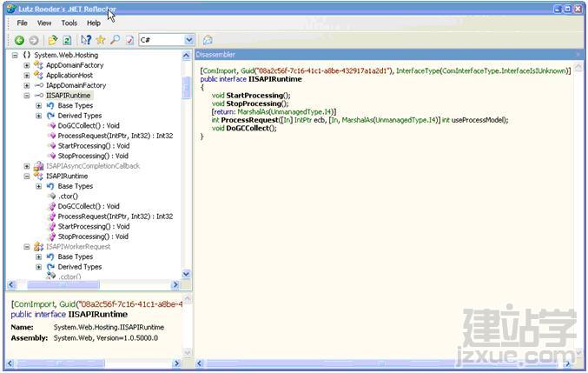Select StopProcessing() under IISAPIRuntime
The image size is (588, 373).
pyautogui.click(x=93, y=157)
